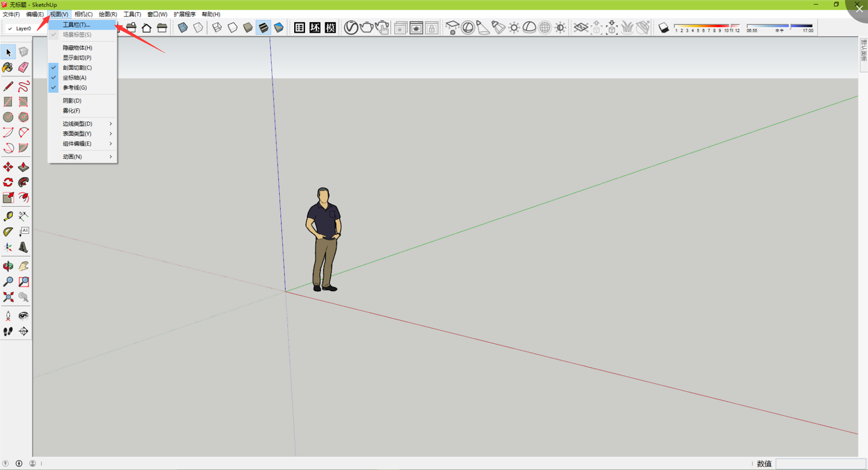868x470 pixels.
Task: Activate the Protractor tool
Action: click(x=8, y=231)
